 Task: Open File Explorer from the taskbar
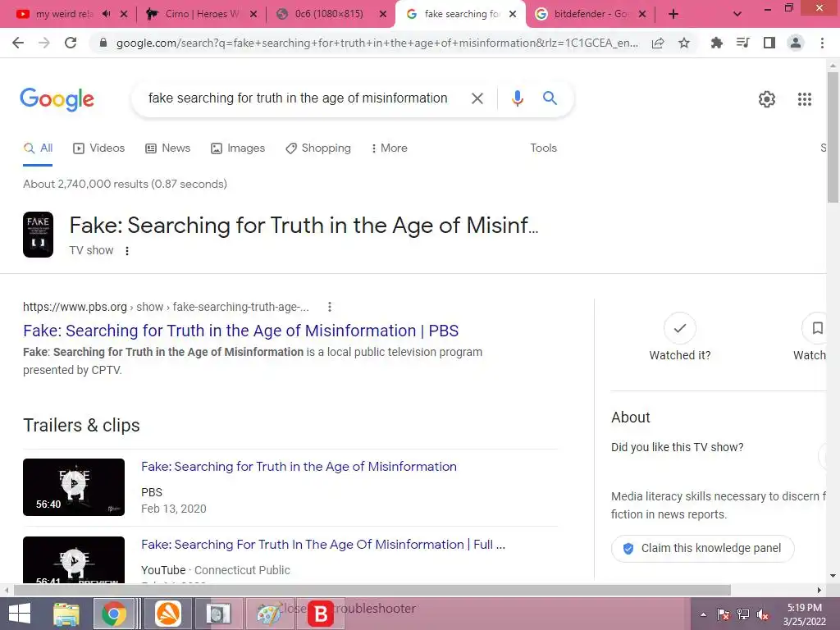(66, 614)
